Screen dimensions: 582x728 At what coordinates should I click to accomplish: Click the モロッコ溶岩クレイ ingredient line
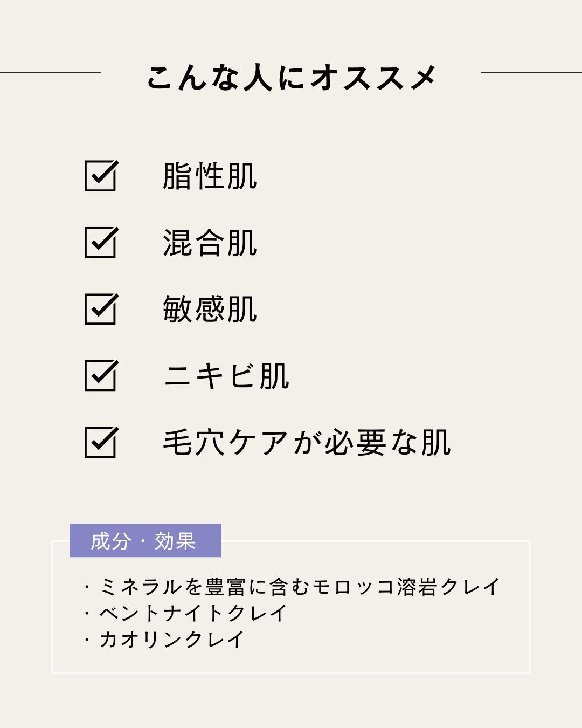click(300, 587)
